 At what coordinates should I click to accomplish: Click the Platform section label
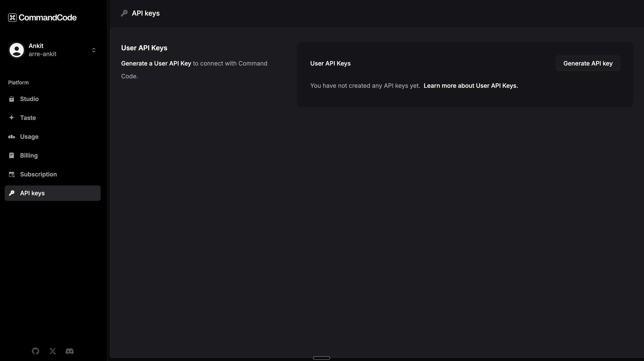pyautogui.click(x=18, y=82)
